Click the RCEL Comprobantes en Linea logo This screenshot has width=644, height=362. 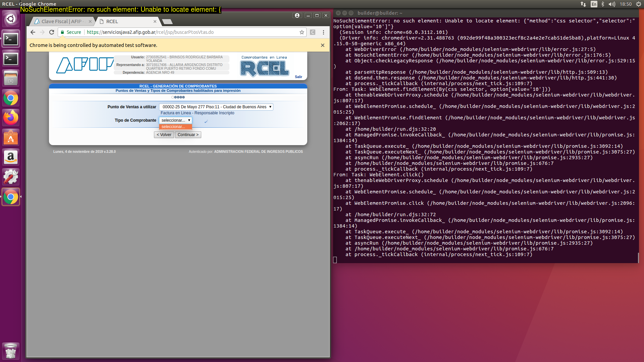tap(265, 66)
